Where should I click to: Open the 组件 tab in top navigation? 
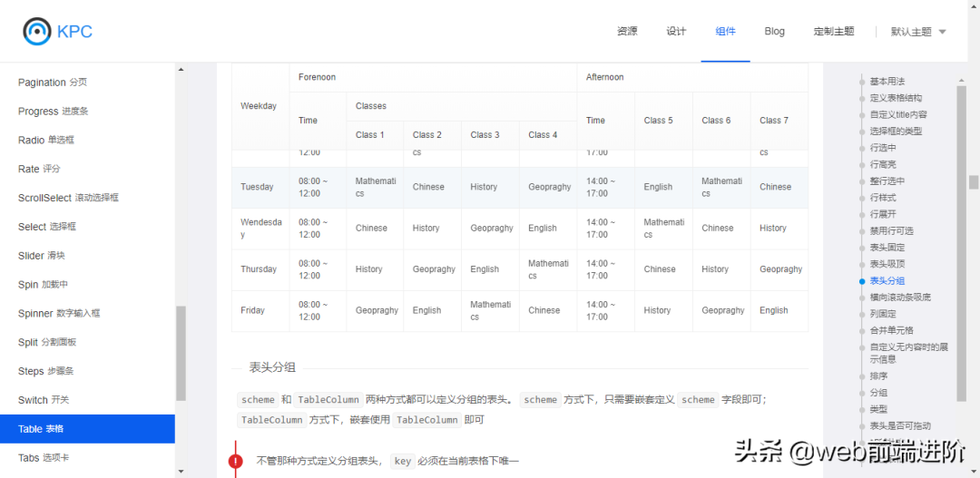(725, 32)
